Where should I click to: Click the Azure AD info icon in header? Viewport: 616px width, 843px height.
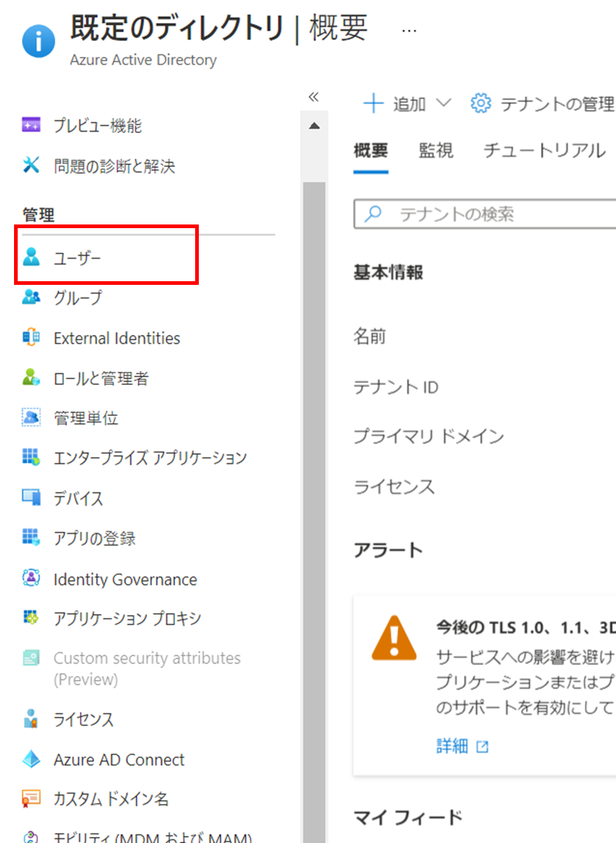click(x=38, y=41)
